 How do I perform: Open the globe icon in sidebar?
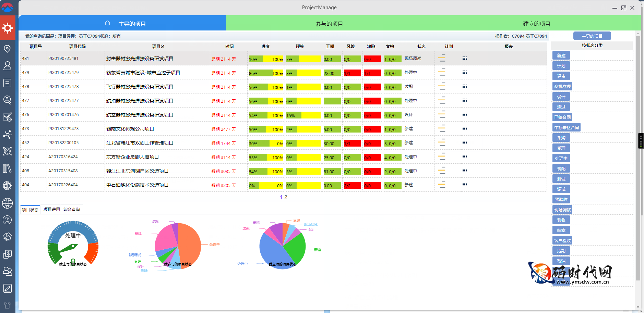(x=7, y=203)
